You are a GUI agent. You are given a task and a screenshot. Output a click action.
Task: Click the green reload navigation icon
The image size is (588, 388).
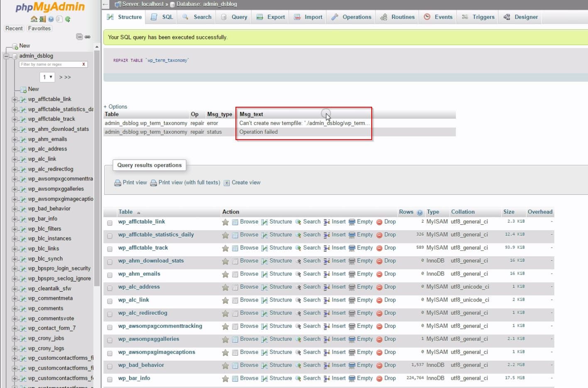(68, 19)
